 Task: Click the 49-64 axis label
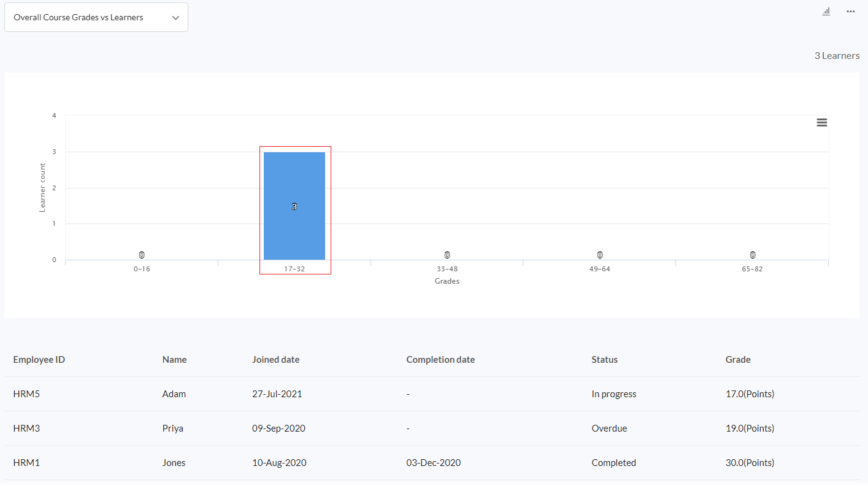(600, 269)
